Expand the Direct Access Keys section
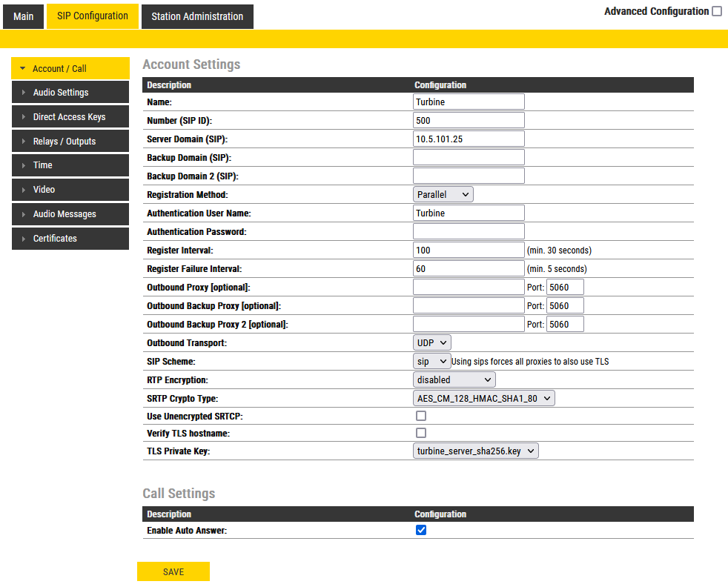The image size is (728, 587). [x=70, y=117]
